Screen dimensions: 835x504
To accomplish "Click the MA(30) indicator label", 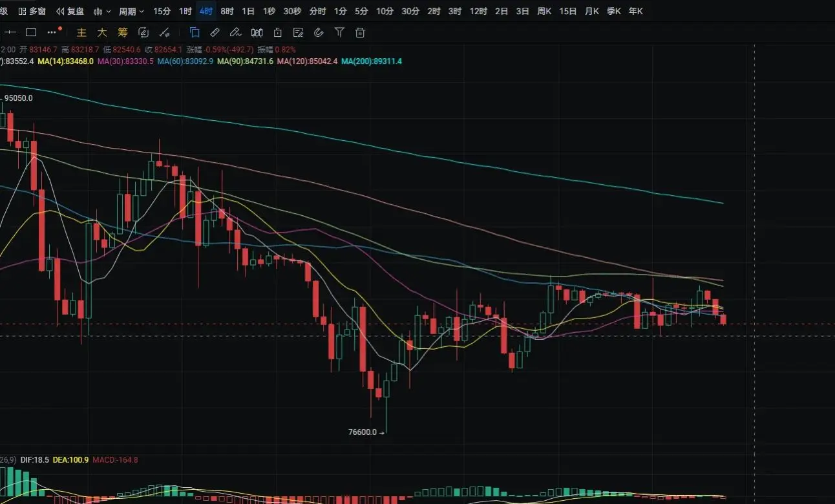I will [125, 61].
